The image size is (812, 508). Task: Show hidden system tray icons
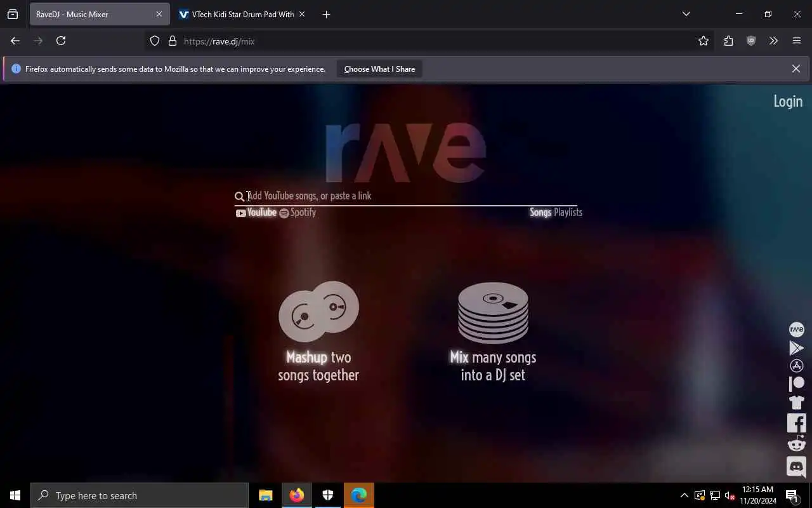tap(684, 495)
